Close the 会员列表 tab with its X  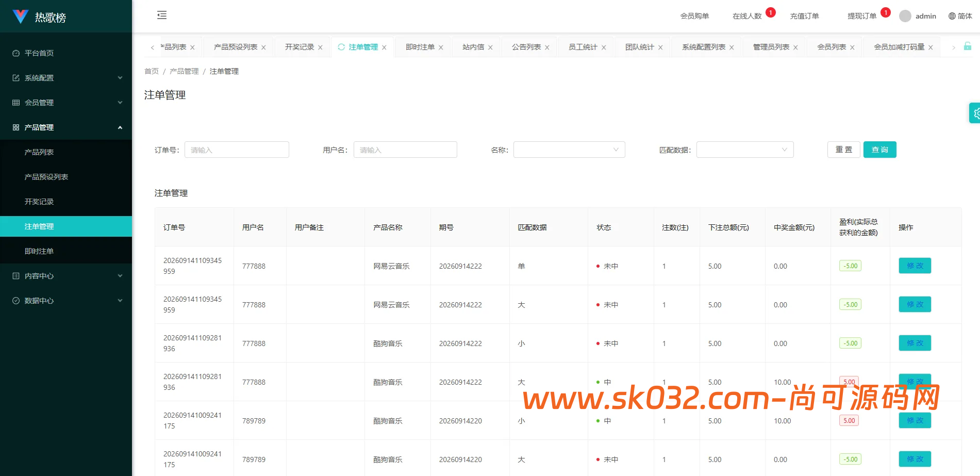[x=852, y=47]
